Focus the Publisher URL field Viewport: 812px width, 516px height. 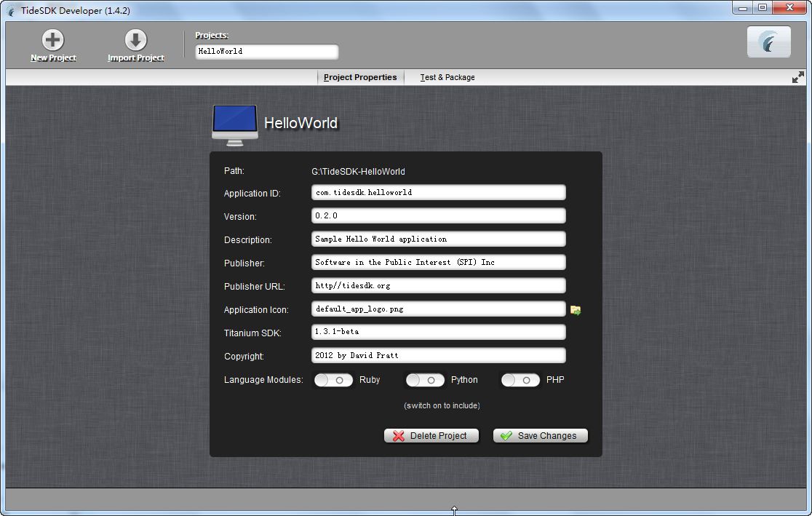click(438, 285)
